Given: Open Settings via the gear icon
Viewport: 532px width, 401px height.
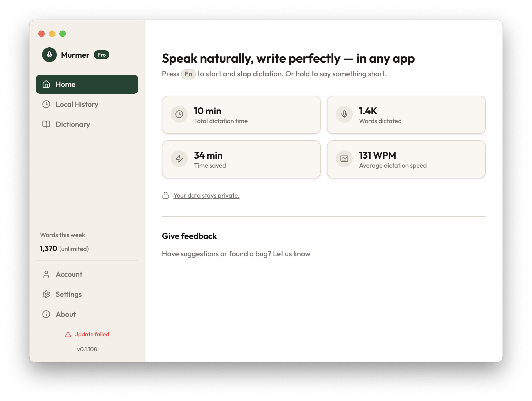Looking at the screenshot, I should (46, 294).
